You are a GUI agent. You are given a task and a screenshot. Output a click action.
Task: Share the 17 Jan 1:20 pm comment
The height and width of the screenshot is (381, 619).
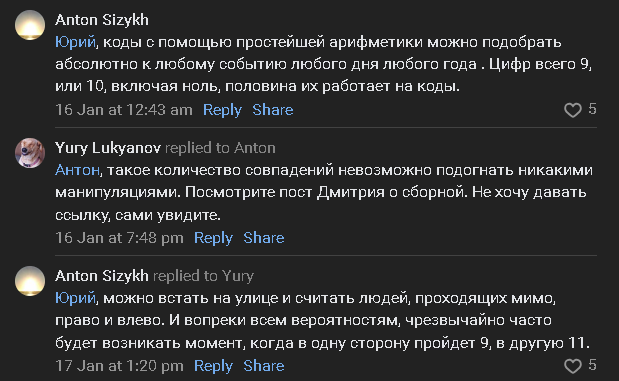[x=264, y=366]
